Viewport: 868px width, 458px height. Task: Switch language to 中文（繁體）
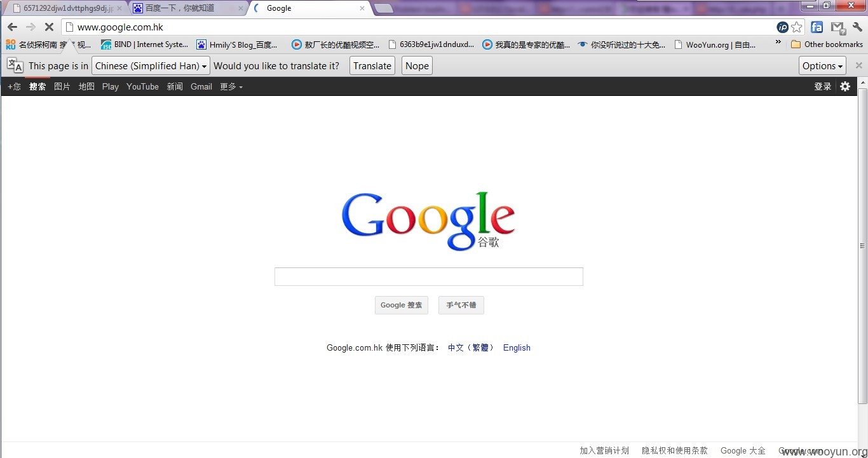pyautogui.click(x=471, y=347)
